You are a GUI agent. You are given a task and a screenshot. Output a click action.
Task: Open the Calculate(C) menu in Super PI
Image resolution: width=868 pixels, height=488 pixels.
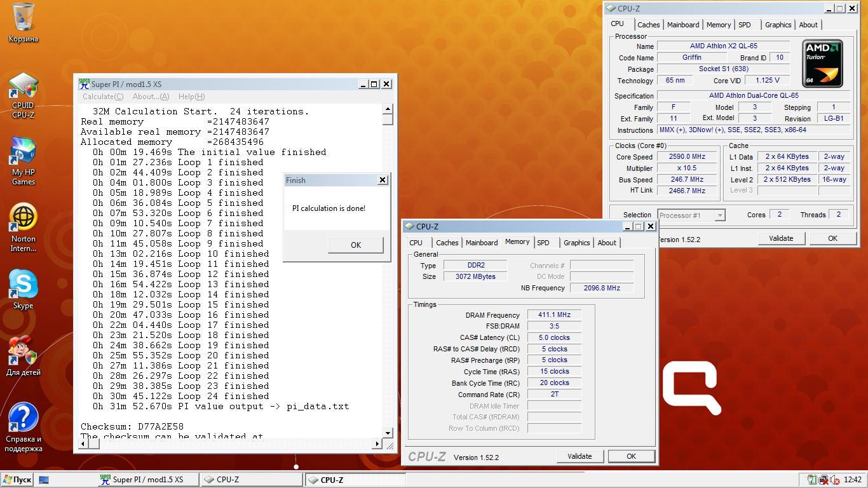click(x=103, y=97)
